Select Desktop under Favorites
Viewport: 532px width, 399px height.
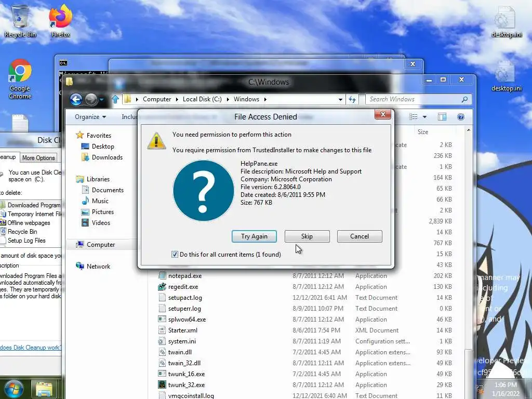(102, 146)
